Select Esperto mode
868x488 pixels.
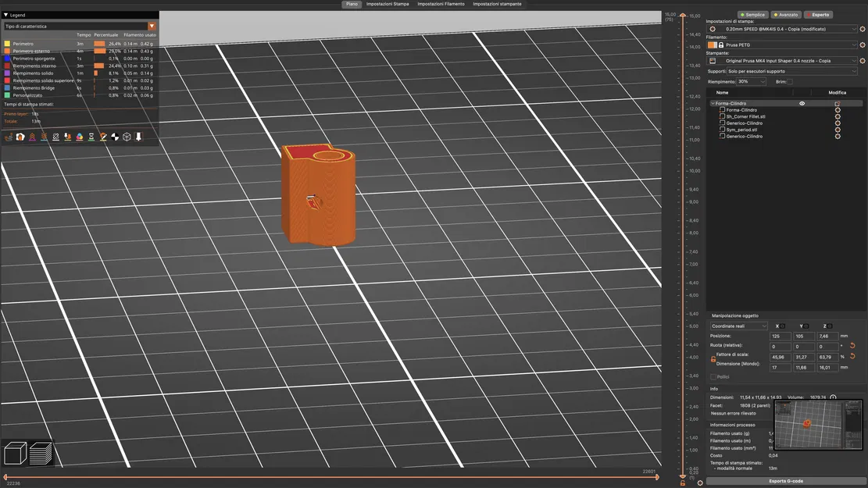(x=818, y=15)
